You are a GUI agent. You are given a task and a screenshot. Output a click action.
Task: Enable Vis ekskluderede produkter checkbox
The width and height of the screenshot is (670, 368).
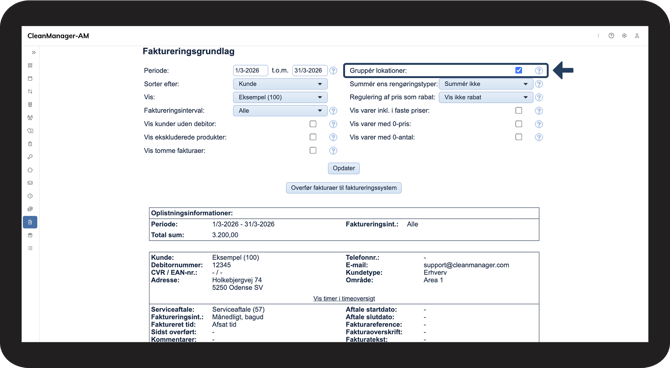click(x=313, y=137)
